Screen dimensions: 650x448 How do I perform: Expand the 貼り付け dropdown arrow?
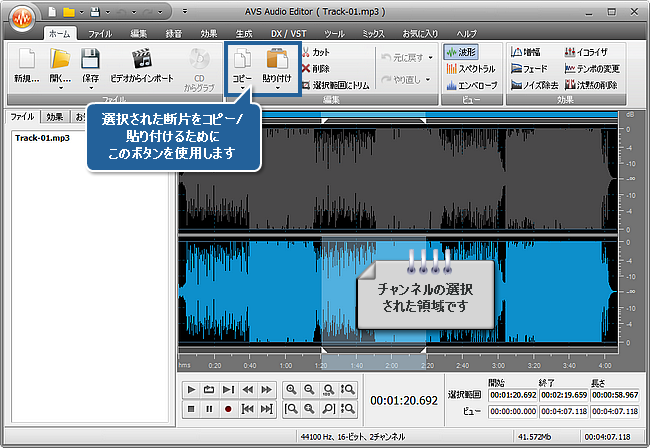click(277, 87)
